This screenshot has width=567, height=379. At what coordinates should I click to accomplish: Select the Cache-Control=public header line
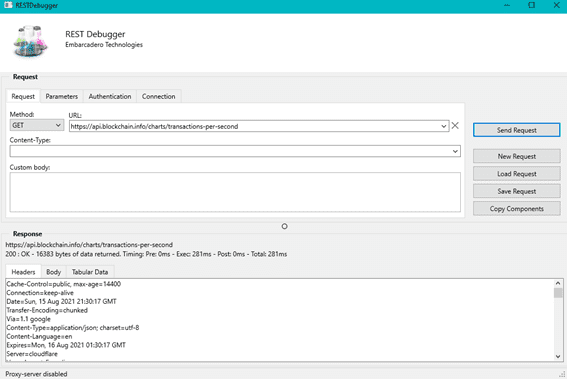[64, 284]
